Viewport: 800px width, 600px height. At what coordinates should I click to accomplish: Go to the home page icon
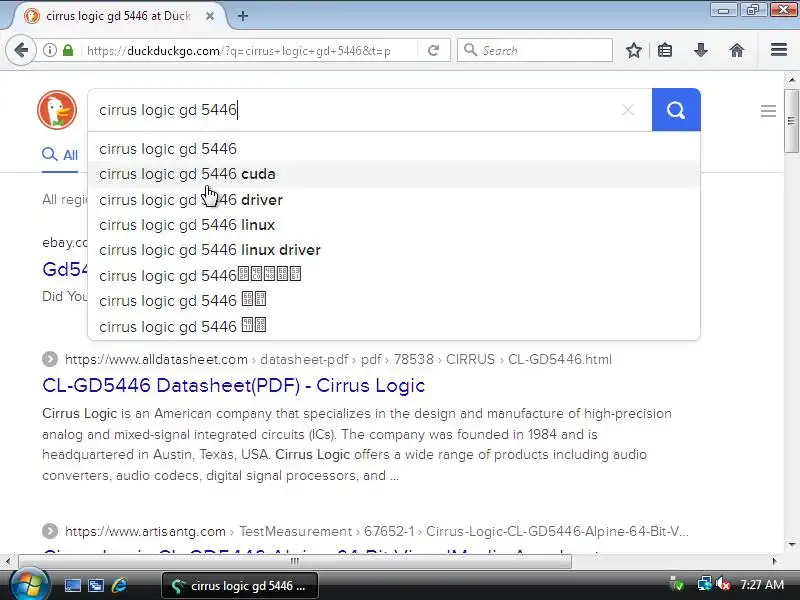tap(737, 50)
